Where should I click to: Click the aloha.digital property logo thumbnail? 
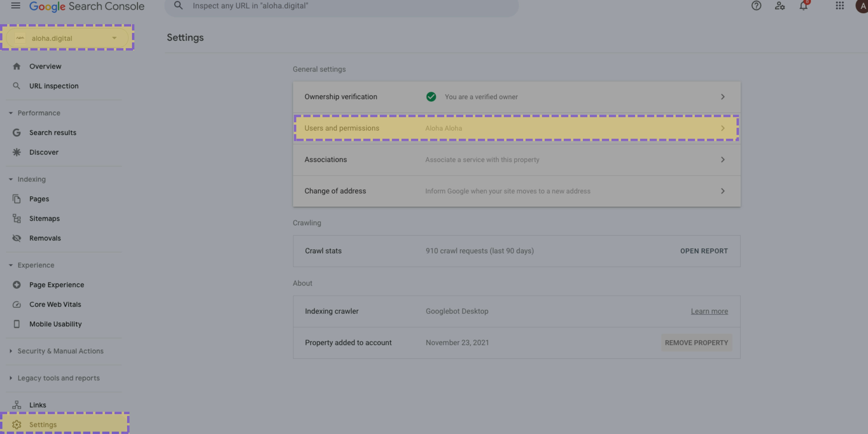coord(20,38)
